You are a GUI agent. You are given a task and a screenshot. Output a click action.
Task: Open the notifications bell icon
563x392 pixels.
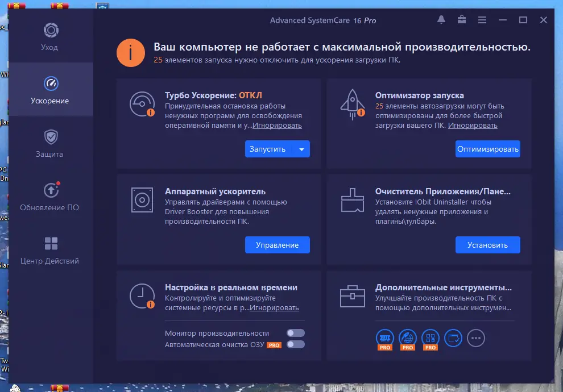[441, 20]
